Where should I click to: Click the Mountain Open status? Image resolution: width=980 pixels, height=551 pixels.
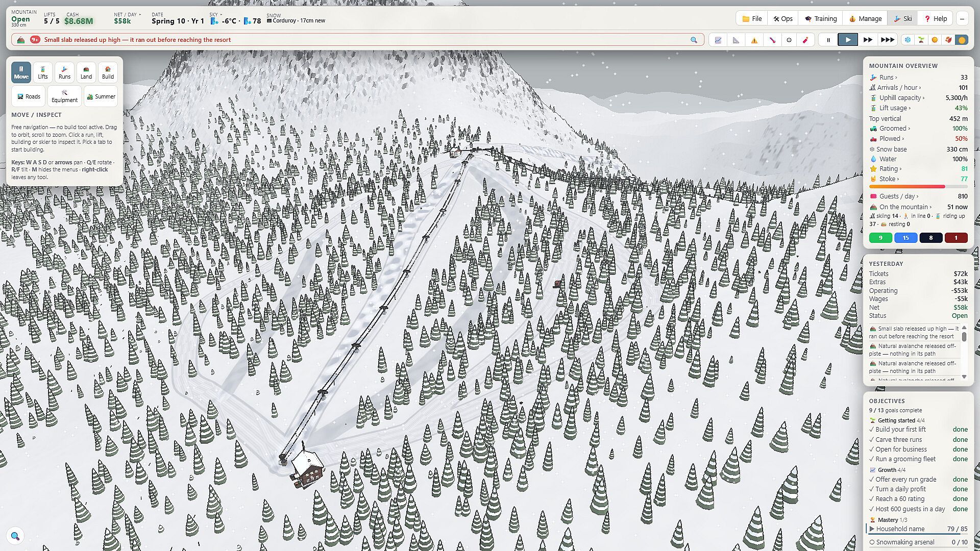20,19
